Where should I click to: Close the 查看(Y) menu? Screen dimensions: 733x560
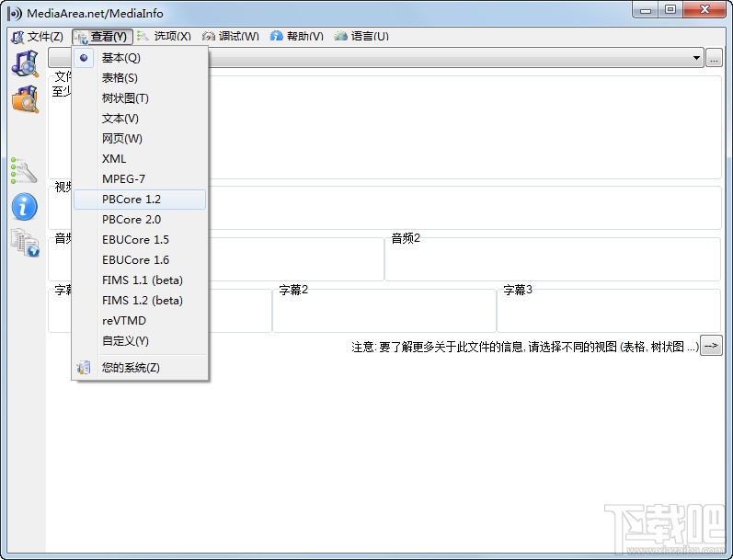(102, 37)
